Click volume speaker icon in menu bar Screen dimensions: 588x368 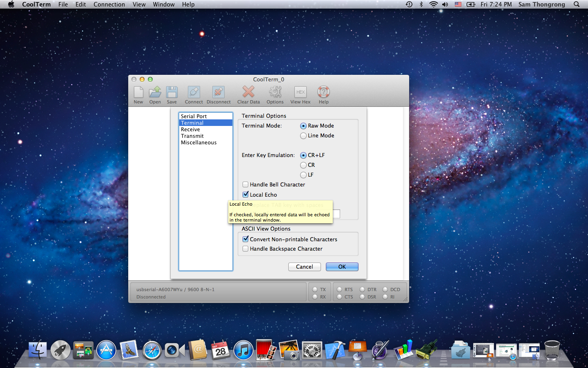pyautogui.click(x=445, y=4)
